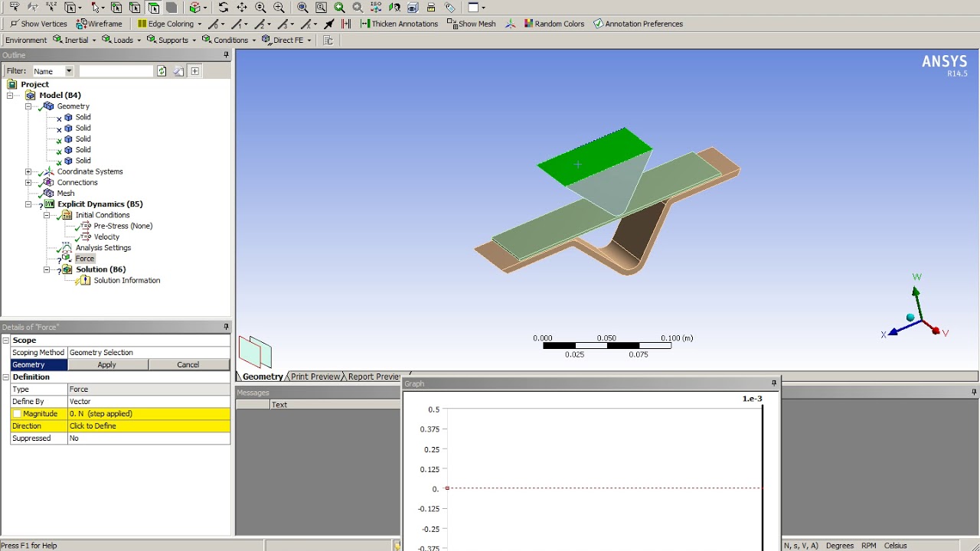Click the tag icon in top toolbar
This screenshot has width=980, height=551.
click(450, 7)
